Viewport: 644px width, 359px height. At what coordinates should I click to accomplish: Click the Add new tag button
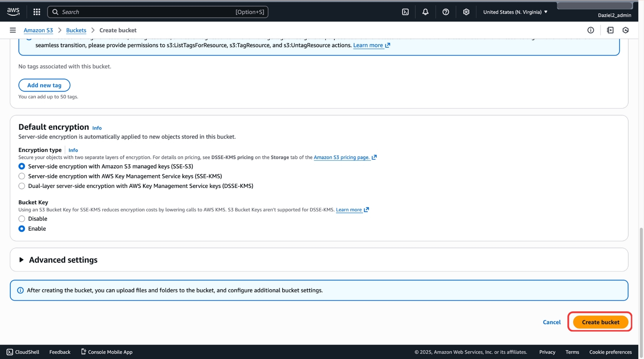click(44, 85)
